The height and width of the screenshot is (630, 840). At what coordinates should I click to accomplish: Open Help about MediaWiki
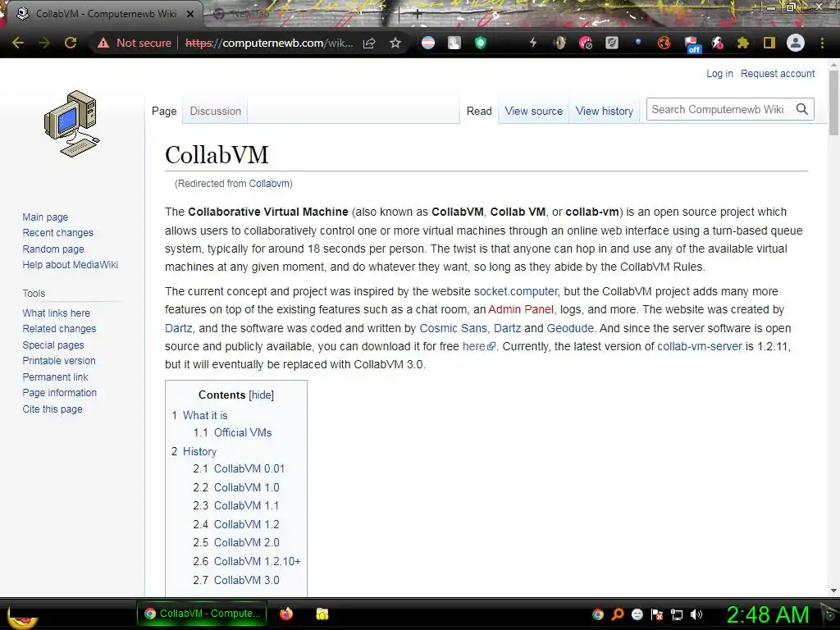pos(71,265)
